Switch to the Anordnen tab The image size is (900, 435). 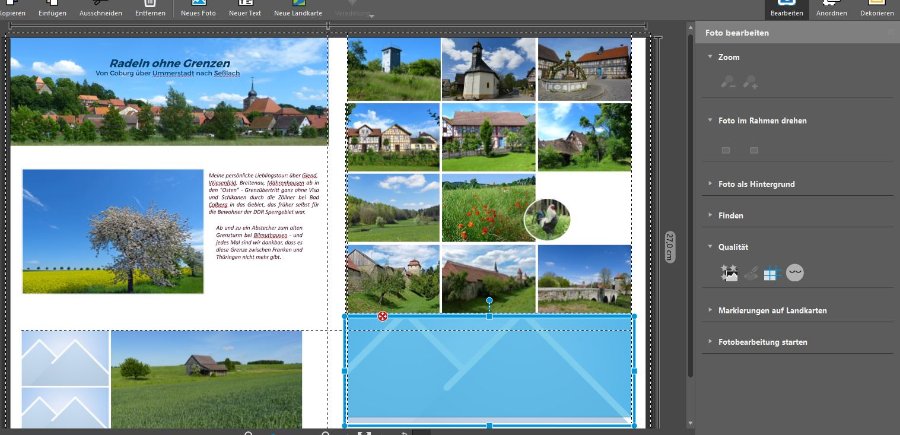831,8
